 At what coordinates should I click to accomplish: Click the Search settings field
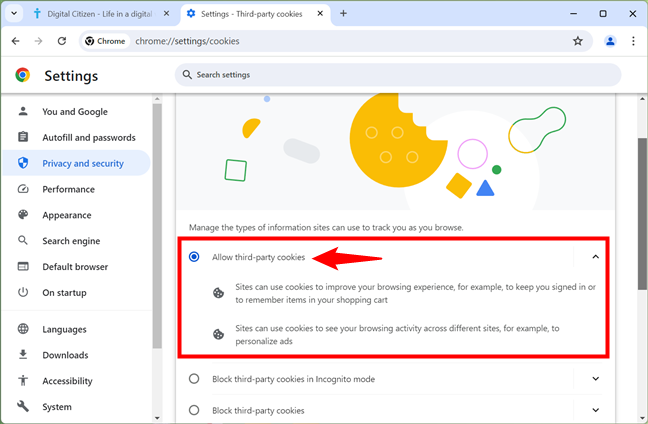point(397,75)
